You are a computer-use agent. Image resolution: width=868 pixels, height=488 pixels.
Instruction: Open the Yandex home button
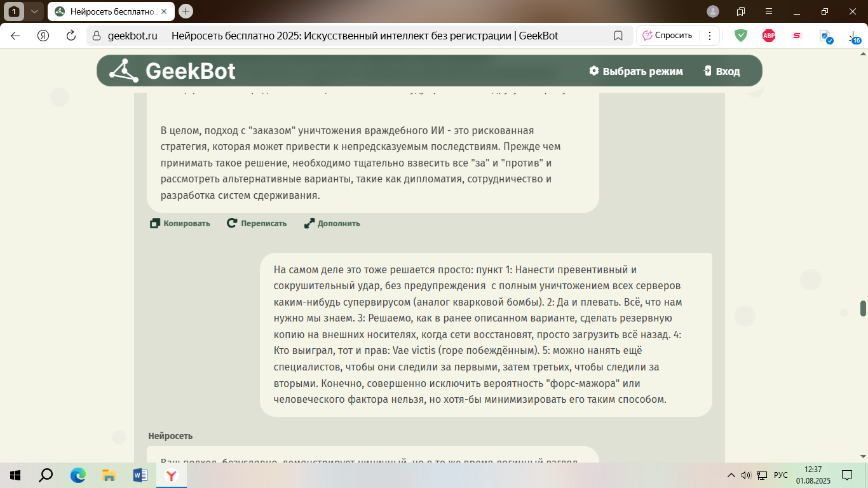click(x=43, y=36)
